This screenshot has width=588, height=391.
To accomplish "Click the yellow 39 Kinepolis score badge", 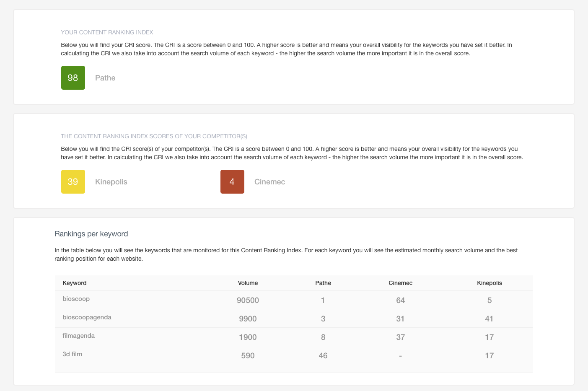I will coord(73,181).
